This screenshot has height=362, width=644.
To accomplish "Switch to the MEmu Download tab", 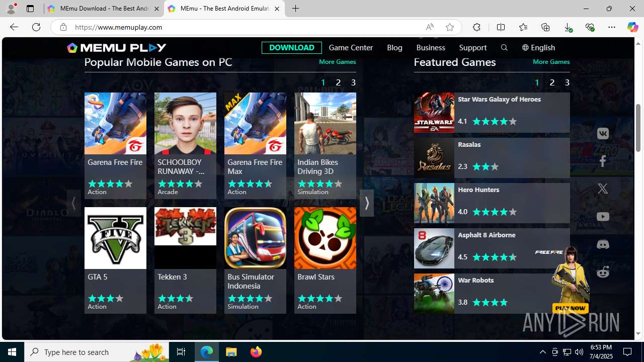I will [103, 9].
